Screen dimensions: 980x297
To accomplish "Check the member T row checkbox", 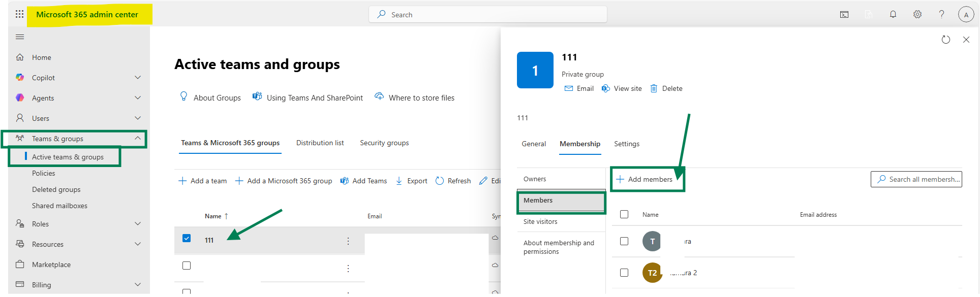I will tap(624, 241).
